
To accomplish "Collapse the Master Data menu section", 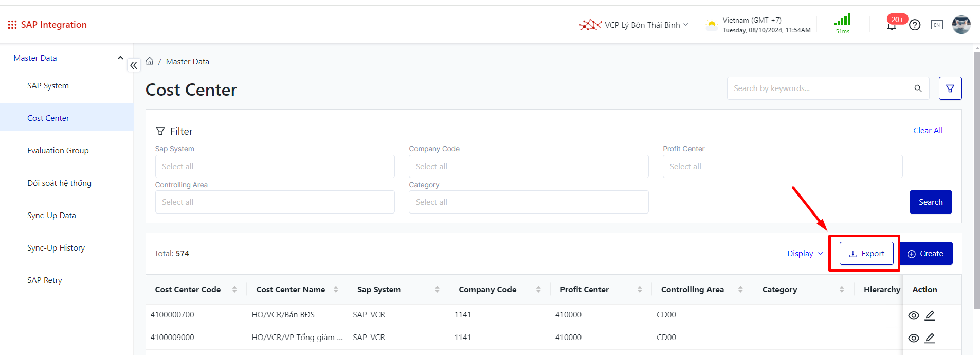I will (x=120, y=58).
